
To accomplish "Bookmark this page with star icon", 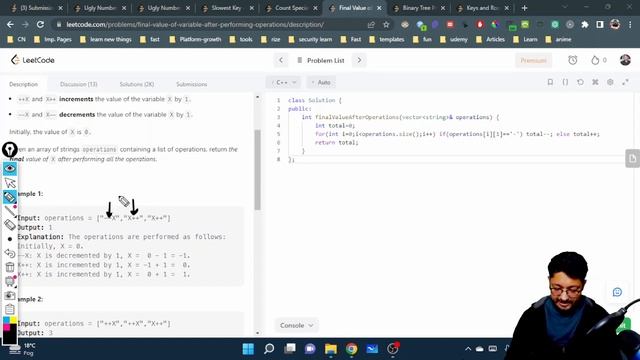I will (386, 24).
